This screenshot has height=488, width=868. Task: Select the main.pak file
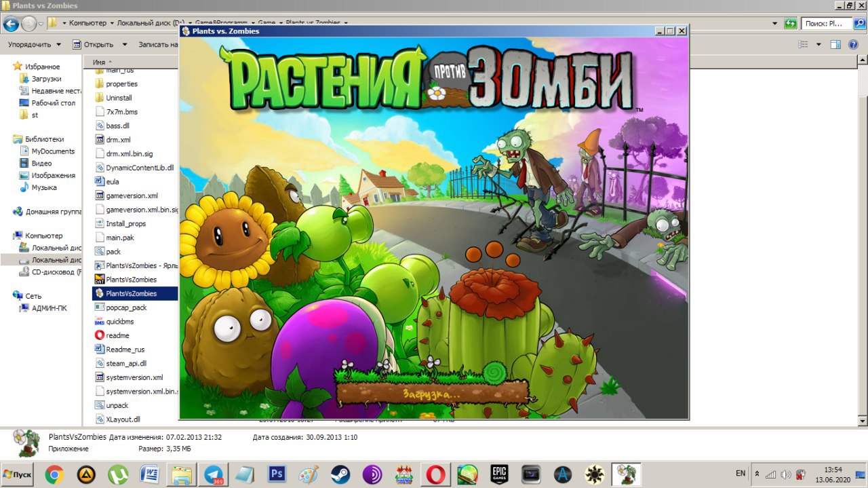click(114, 238)
